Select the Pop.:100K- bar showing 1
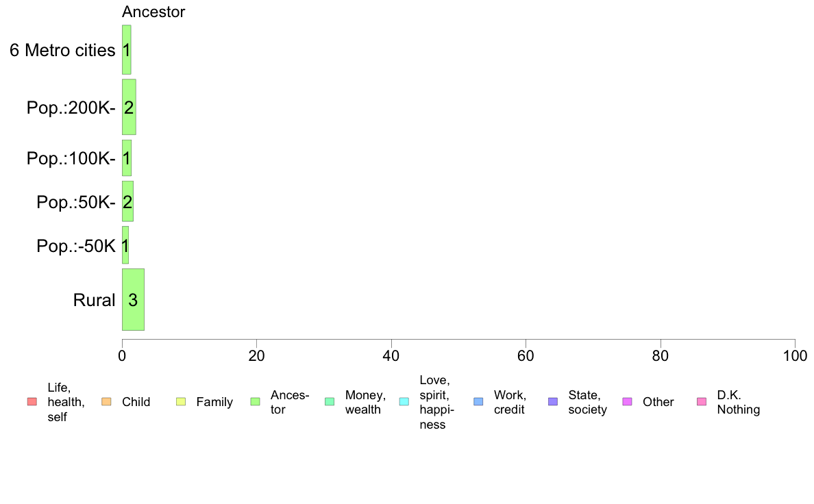 tap(127, 157)
